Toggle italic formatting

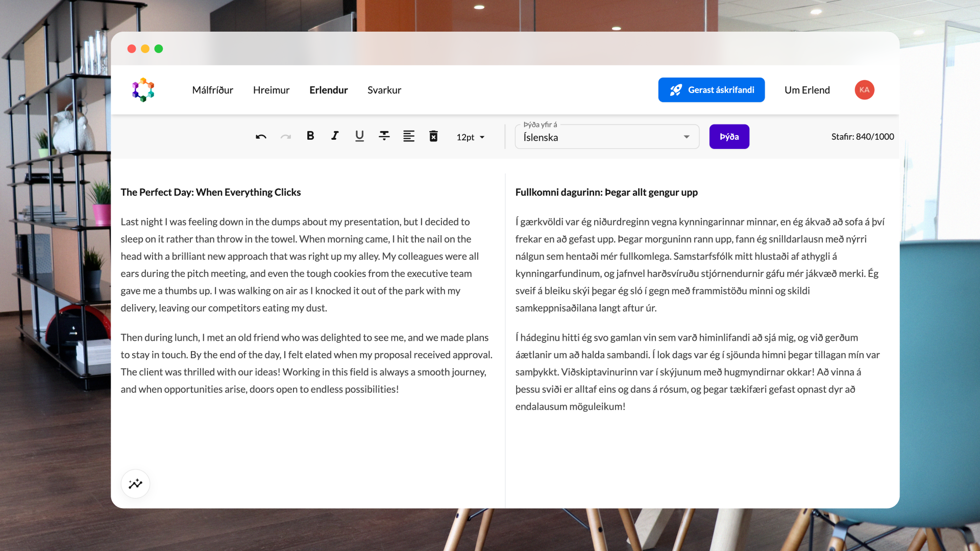pyautogui.click(x=335, y=136)
